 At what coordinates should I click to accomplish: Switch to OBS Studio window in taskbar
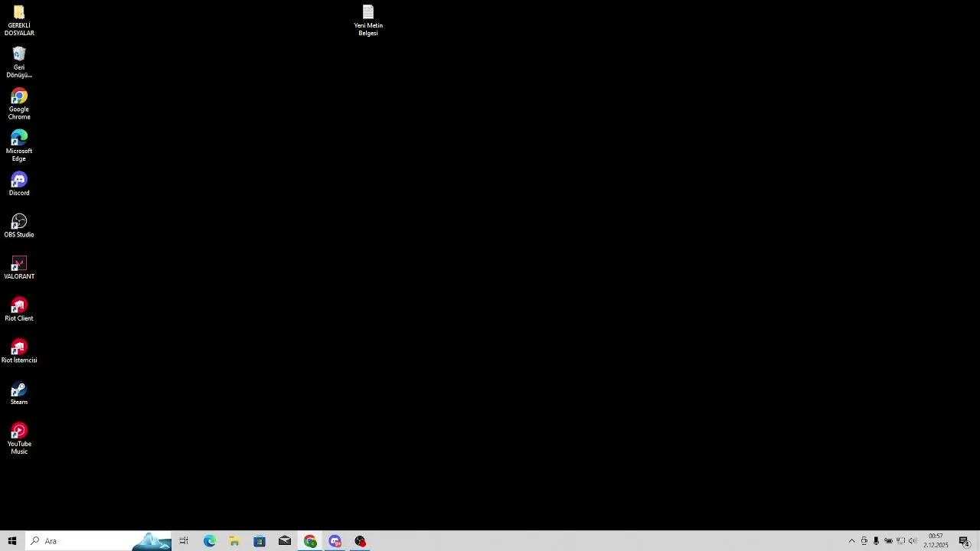361,541
